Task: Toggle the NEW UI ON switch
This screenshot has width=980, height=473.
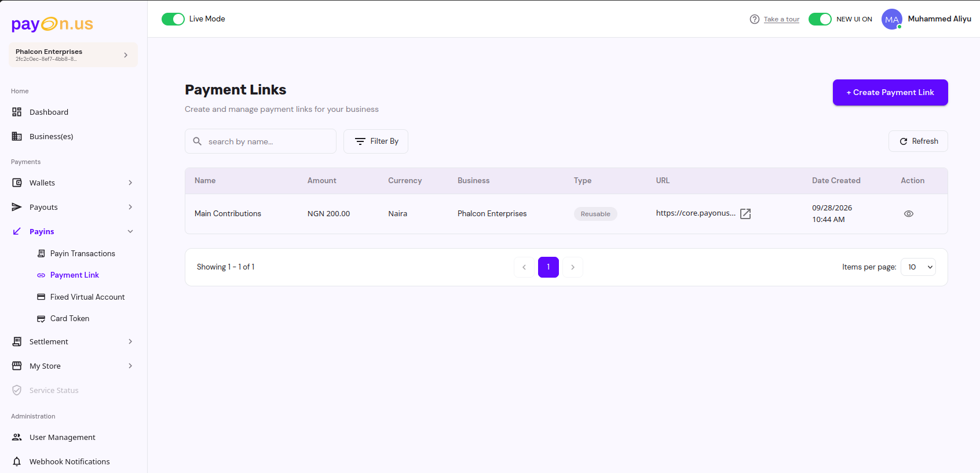Action: click(820, 19)
